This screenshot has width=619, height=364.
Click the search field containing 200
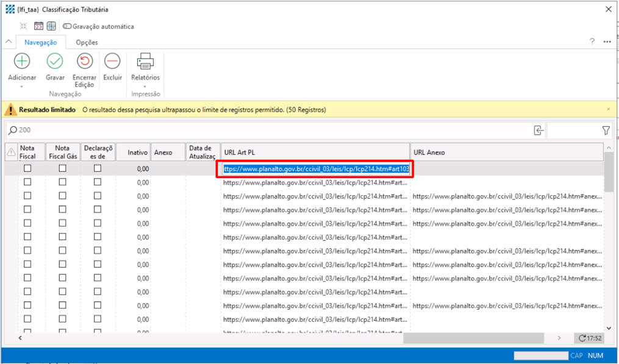tap(268, 130)
